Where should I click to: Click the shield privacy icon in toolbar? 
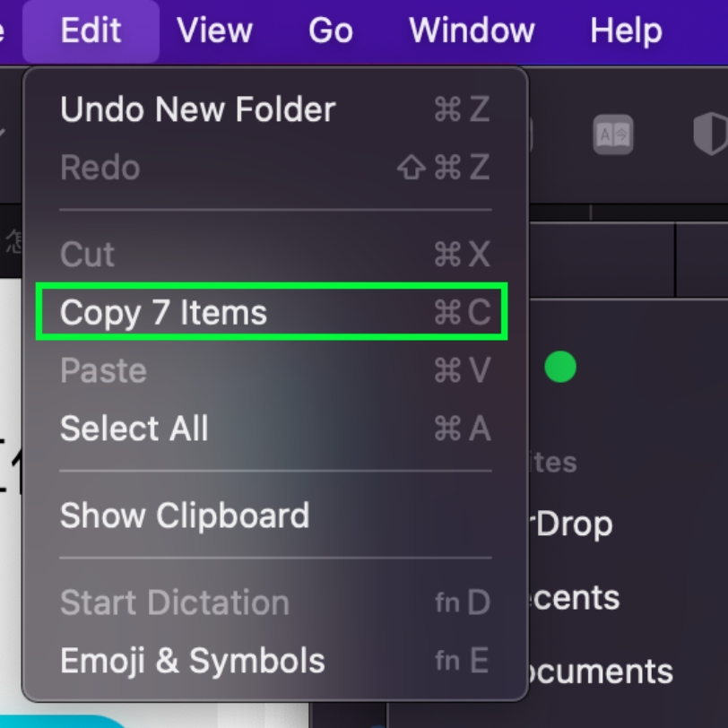710,134
